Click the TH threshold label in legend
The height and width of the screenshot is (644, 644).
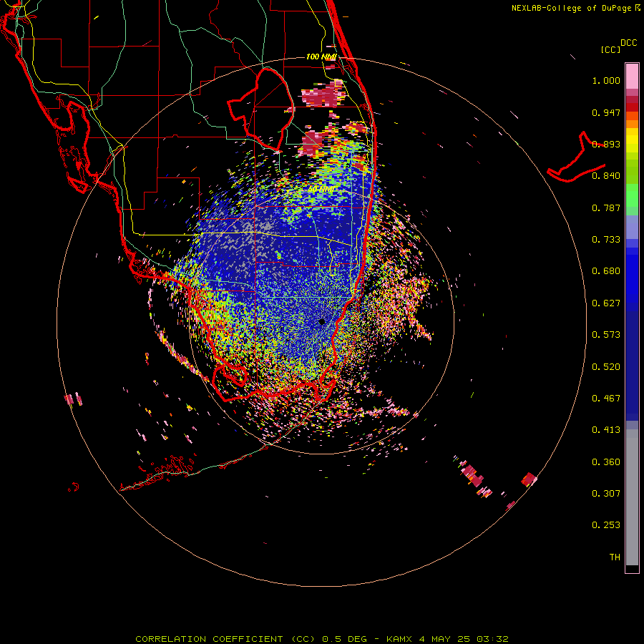point(615,557)
